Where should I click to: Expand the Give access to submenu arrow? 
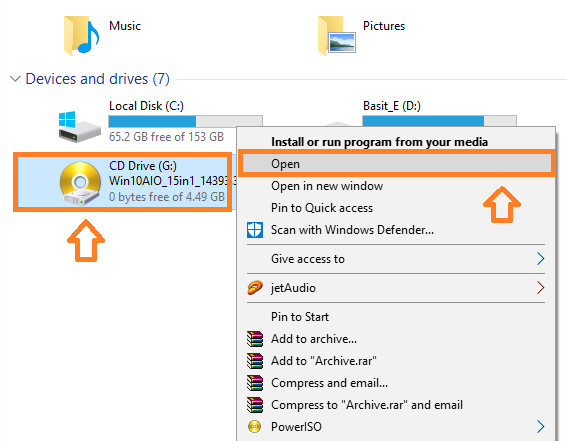540,259
